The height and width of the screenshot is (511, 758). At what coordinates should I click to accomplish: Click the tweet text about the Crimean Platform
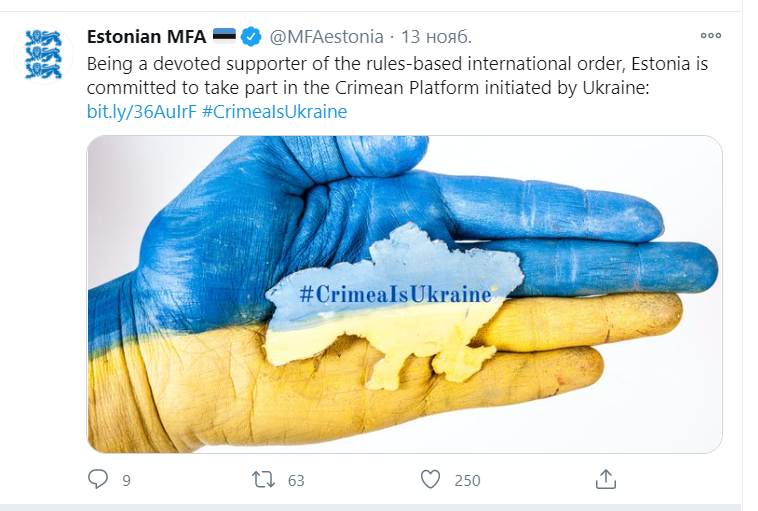(x=400, y=76)
